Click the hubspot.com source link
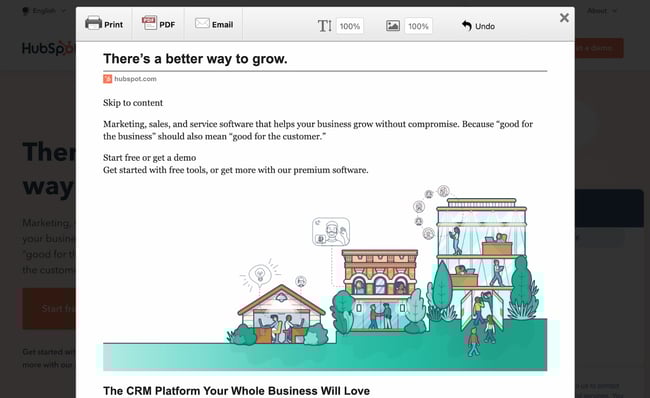 [135, 79]
